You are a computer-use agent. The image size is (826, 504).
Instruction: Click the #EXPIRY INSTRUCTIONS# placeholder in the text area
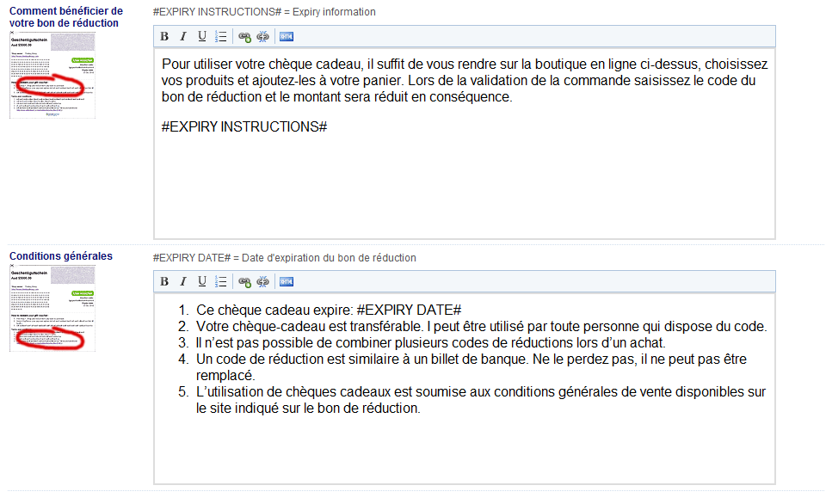[244, 126]
